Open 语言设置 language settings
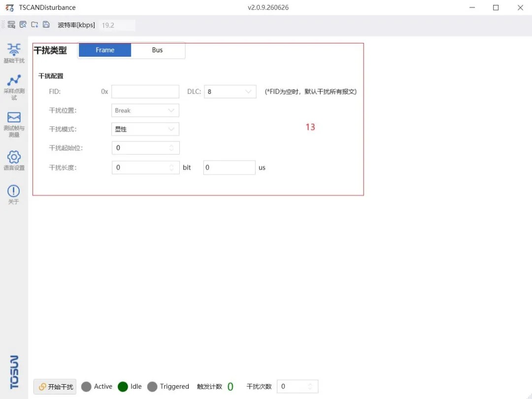Viewport: 532px width, 399px height. tap(14, 161)
